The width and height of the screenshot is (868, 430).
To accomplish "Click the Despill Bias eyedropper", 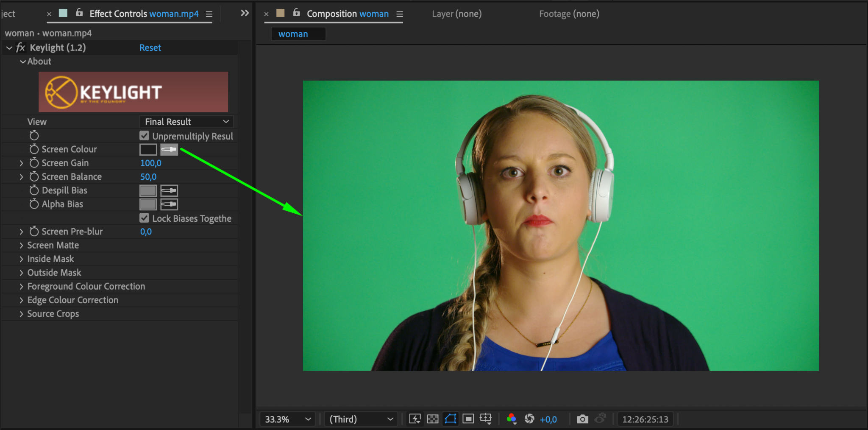I will tap(169, 190).
